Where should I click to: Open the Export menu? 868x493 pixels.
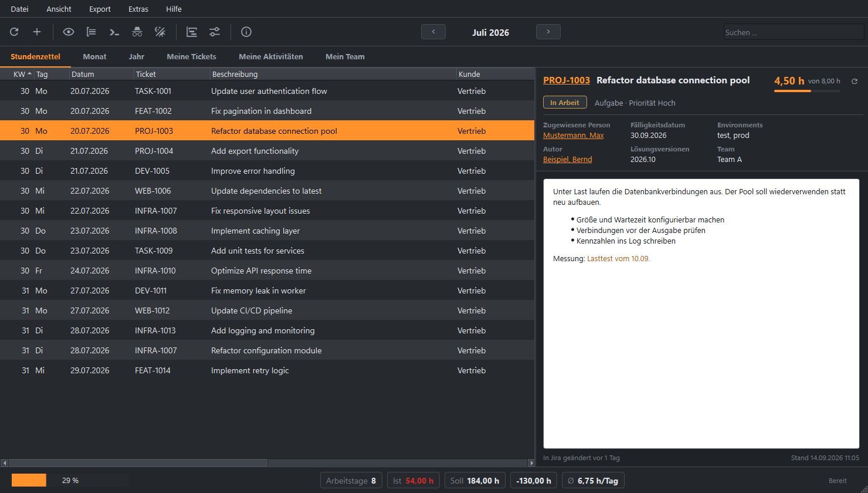100,9
